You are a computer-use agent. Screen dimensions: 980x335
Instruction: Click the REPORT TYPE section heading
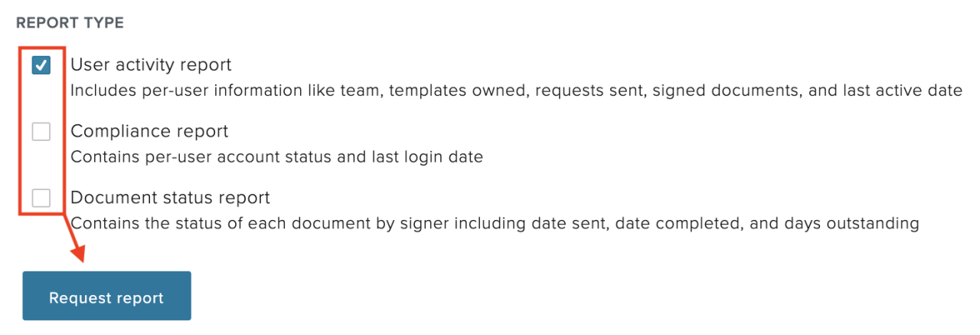click(70, 23)
